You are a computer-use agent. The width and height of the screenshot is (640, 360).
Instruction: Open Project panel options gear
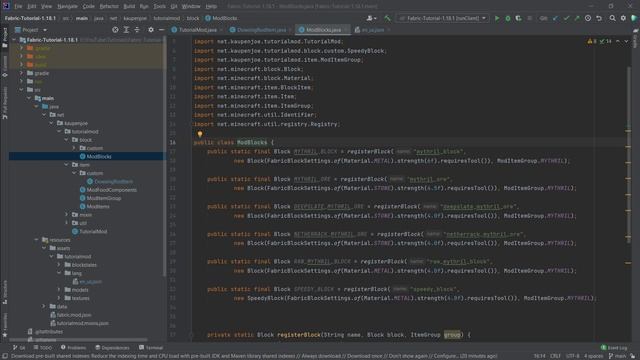151,30
